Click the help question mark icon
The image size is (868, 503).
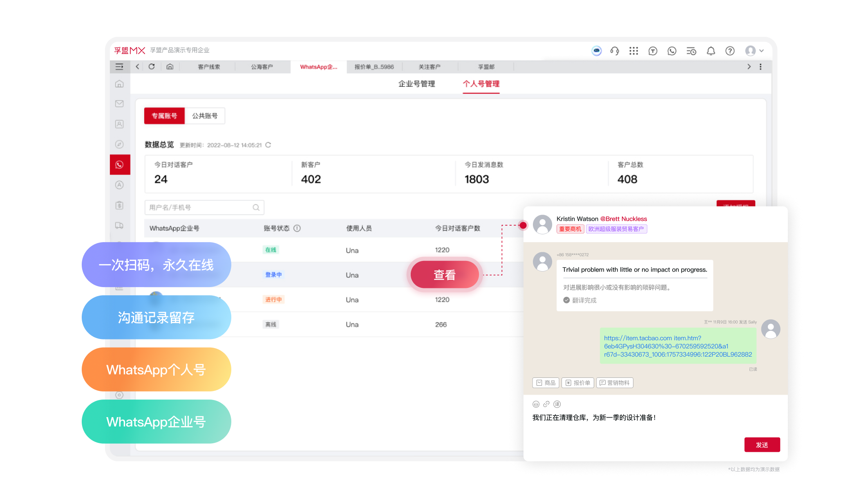point(729,51)
